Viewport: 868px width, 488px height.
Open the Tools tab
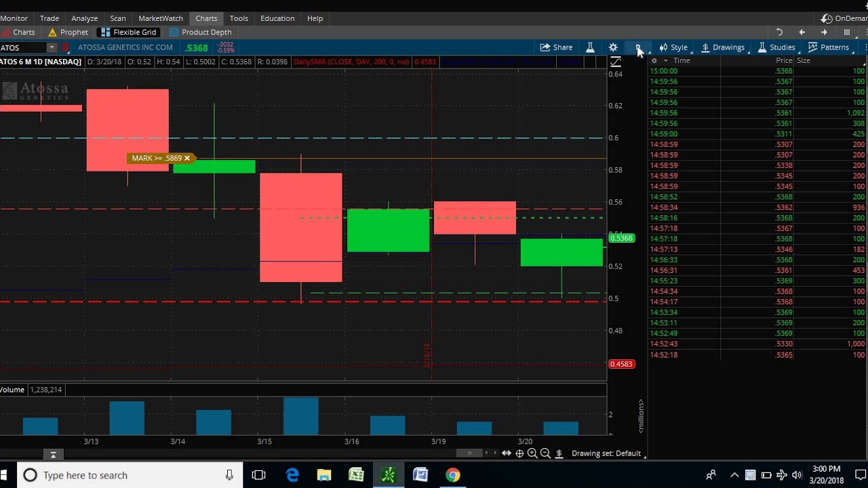point(239,18)
